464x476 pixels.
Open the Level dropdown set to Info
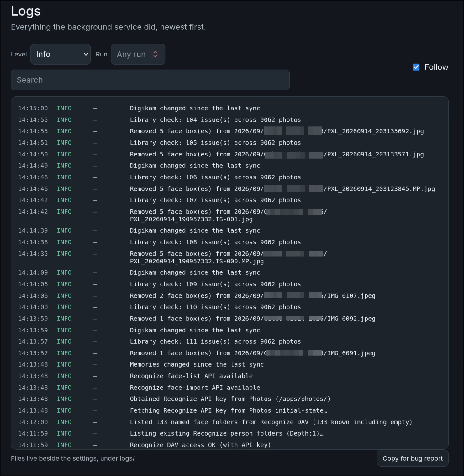point(61,54)
